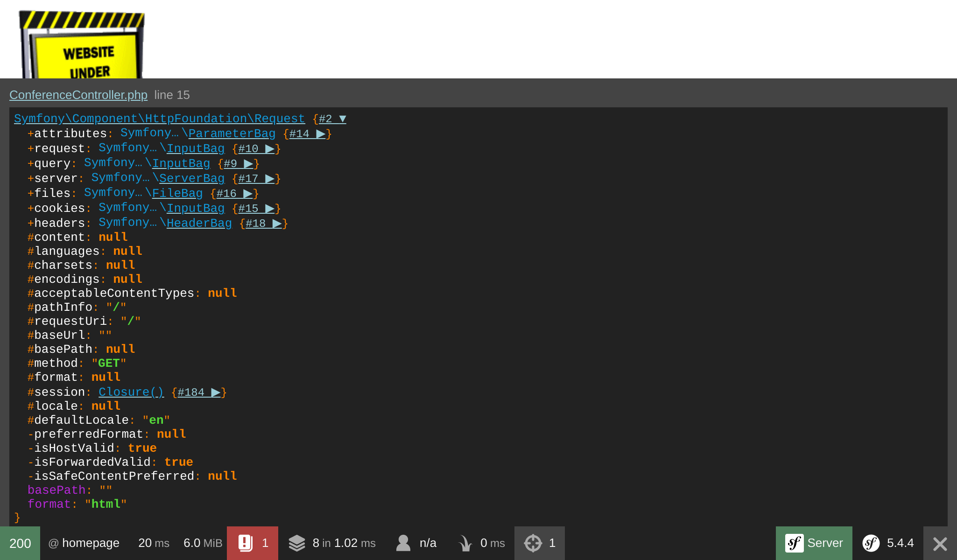Open ConferenceController.php source link

pos(78,95)
